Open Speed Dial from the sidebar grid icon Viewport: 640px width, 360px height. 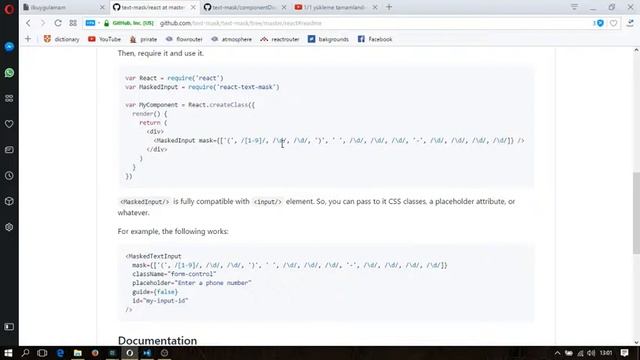pyautogui.click(x=9, y=98)
